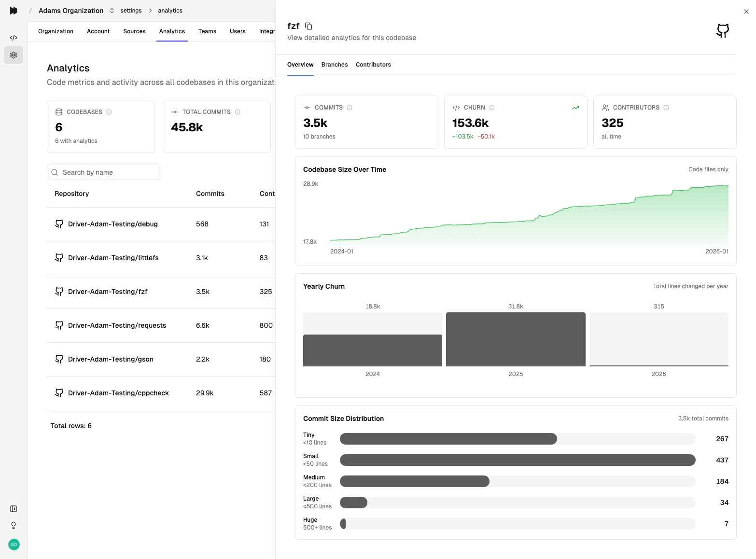This screenshot has width=756, height=559.
Task: Click the info tooltip next to COMMITS
Action: pos(350,108)
